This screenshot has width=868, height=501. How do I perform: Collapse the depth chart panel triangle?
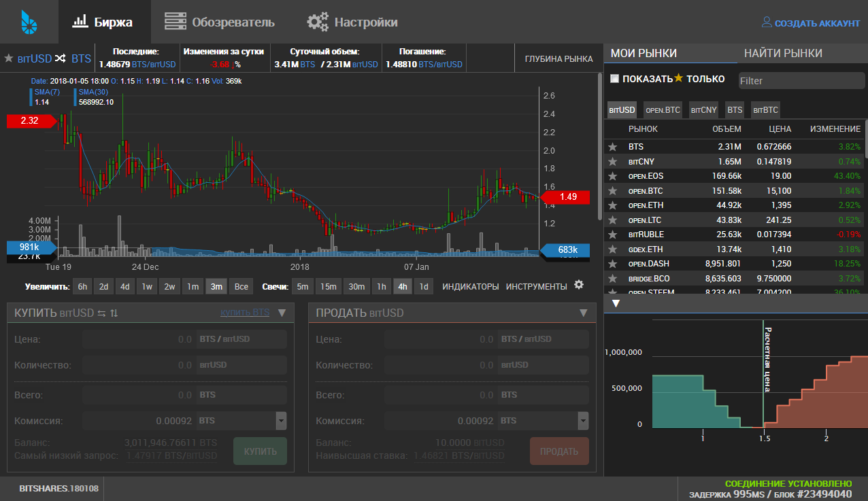click(615, 303)
